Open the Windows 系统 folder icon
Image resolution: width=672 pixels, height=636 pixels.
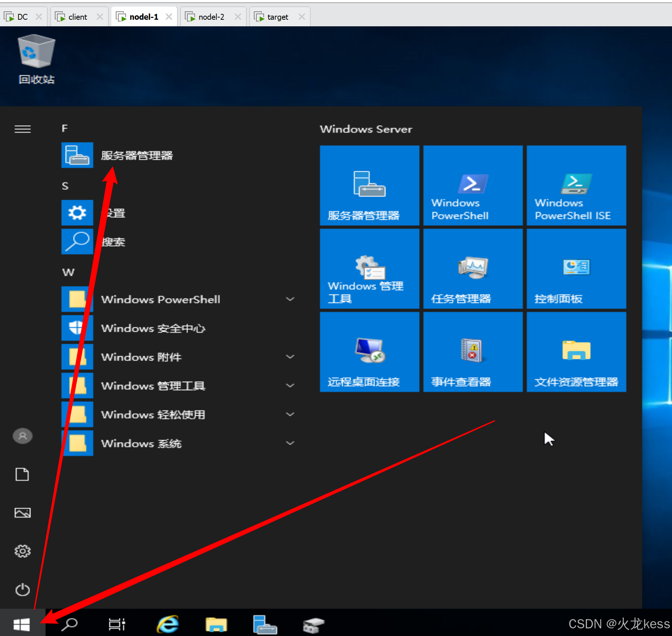77,443
